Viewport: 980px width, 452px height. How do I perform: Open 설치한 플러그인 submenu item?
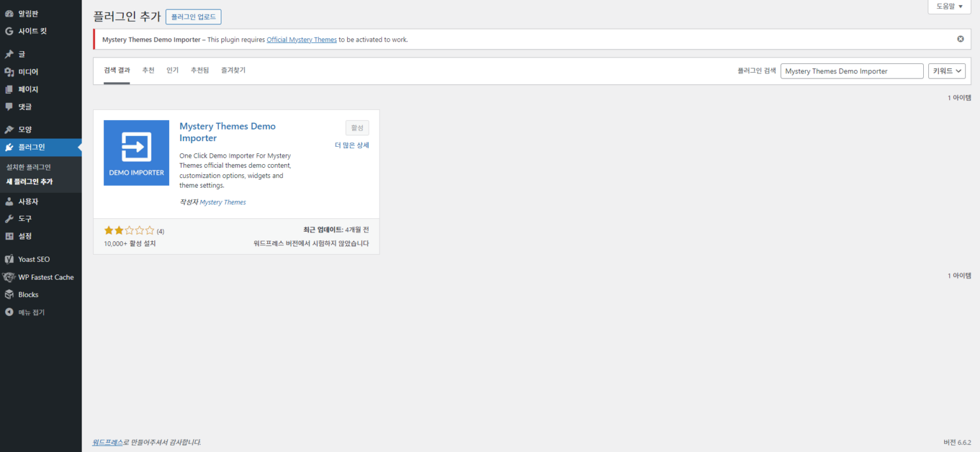[28, 167]
